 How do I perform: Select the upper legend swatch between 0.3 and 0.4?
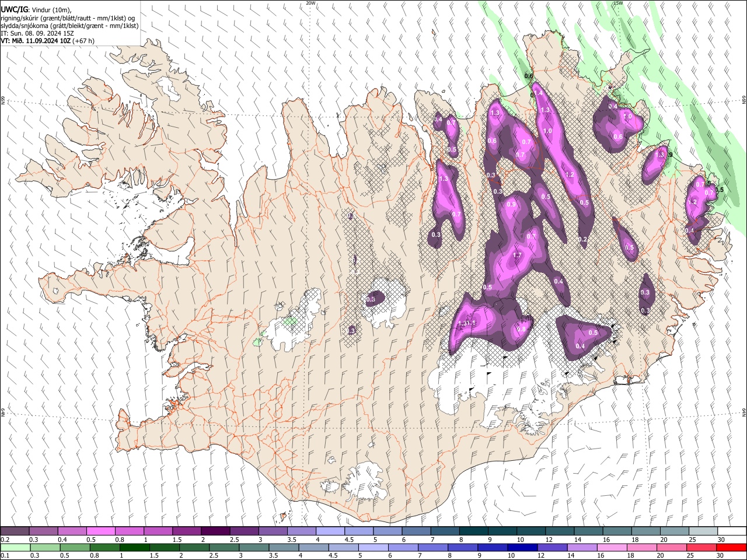coord(43,531)
